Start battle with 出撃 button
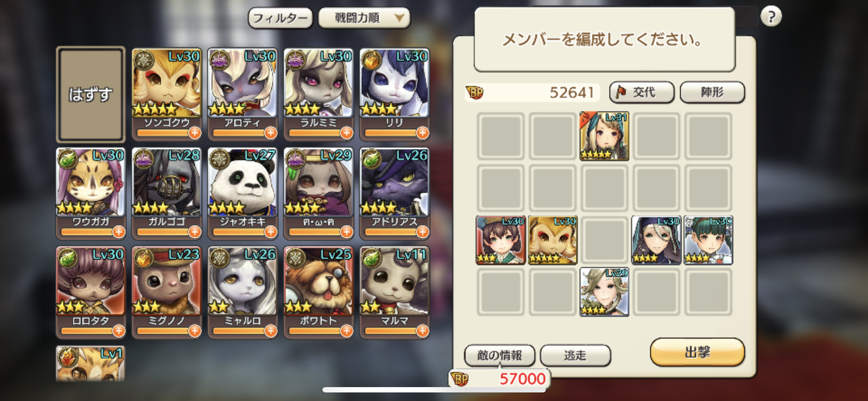The height and width of the screenshot is (401, 868). [697, 352]
